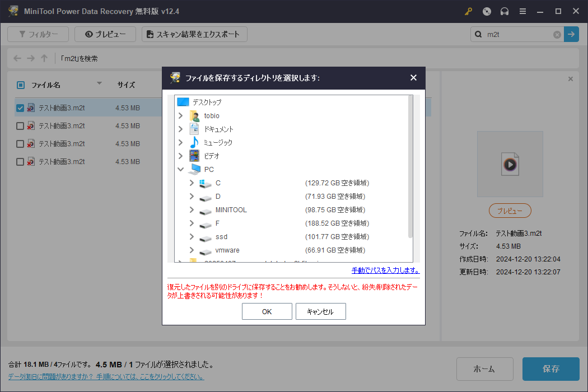Select the ミュージック note icon
Screen dimensions: 588x392
click(x=194, y=143)
